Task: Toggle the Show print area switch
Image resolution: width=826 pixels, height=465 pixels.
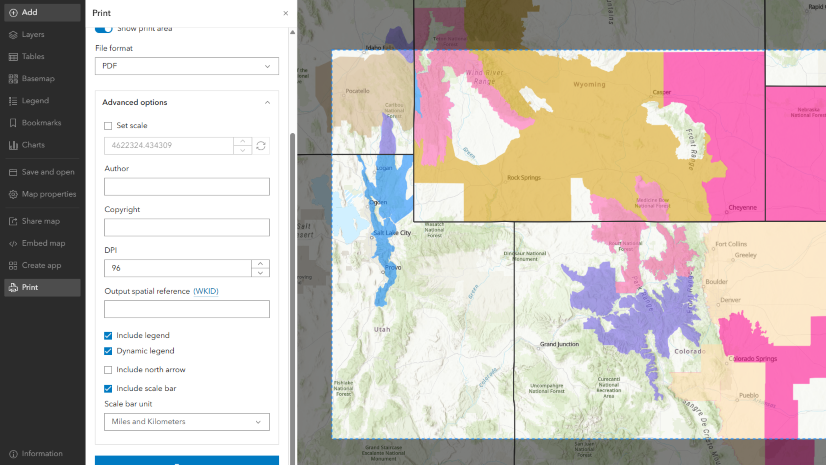Action: click(104, 28)
